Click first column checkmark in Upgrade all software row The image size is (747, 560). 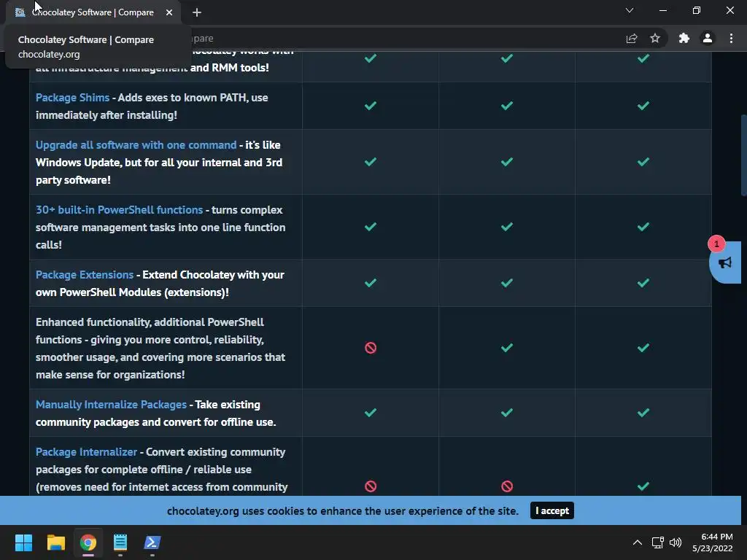coord(370,161)
